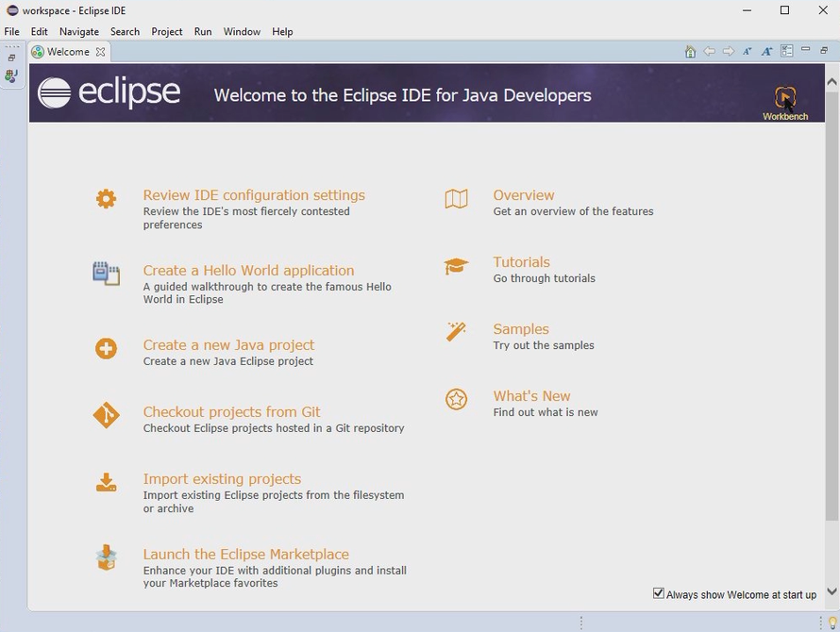The image size is (840, 632).
Task: Click 'Create a new Java Eclipse project' text
Action: coord(228,361)
